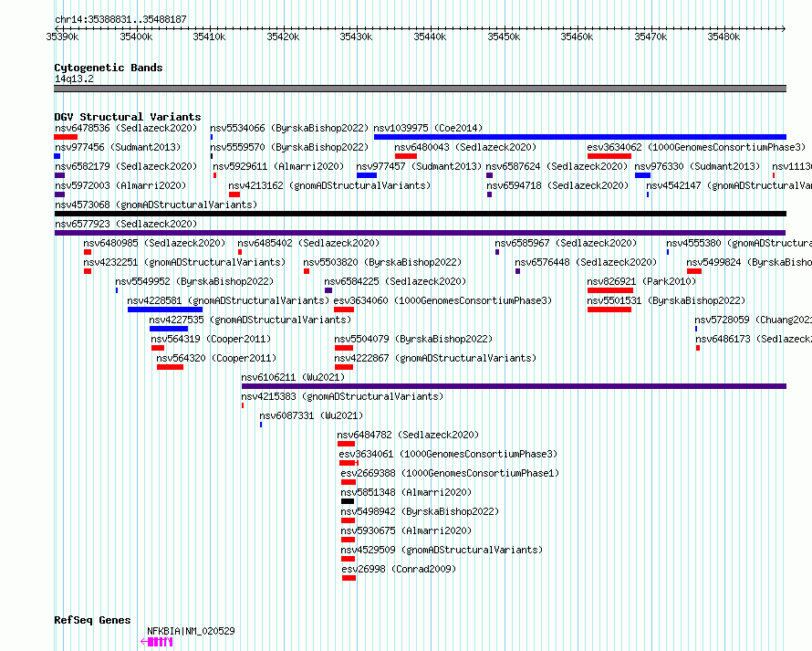The image size is (812, 651).
Task: Select blue bar of nsv977457
Action: click(x=367, y=175)
